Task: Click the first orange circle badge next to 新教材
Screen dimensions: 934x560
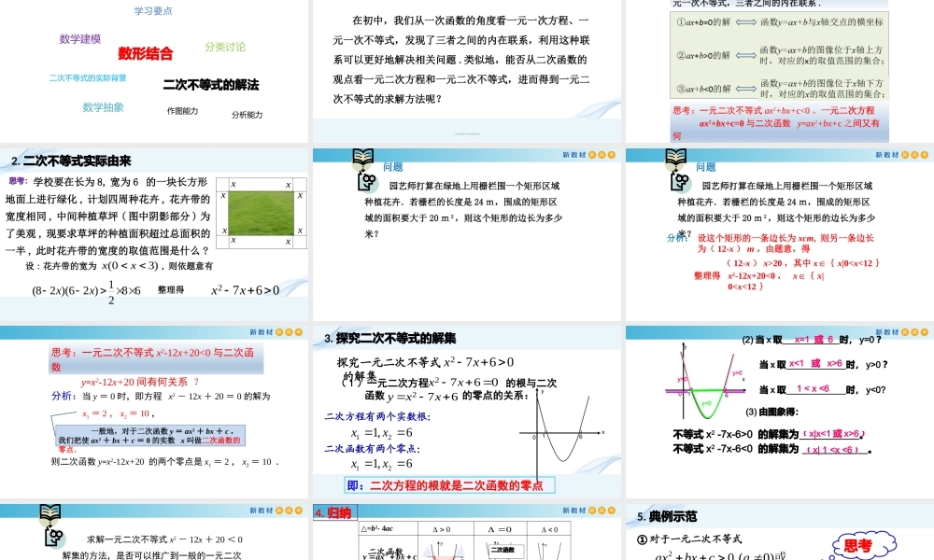Action: pyautogui.click(x=592, y=154)
